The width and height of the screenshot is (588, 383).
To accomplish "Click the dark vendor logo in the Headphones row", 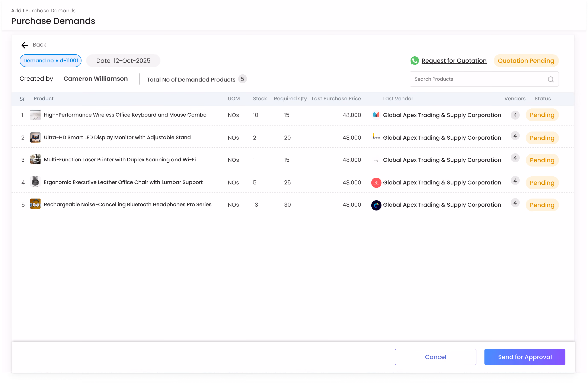I will (376, 205).
